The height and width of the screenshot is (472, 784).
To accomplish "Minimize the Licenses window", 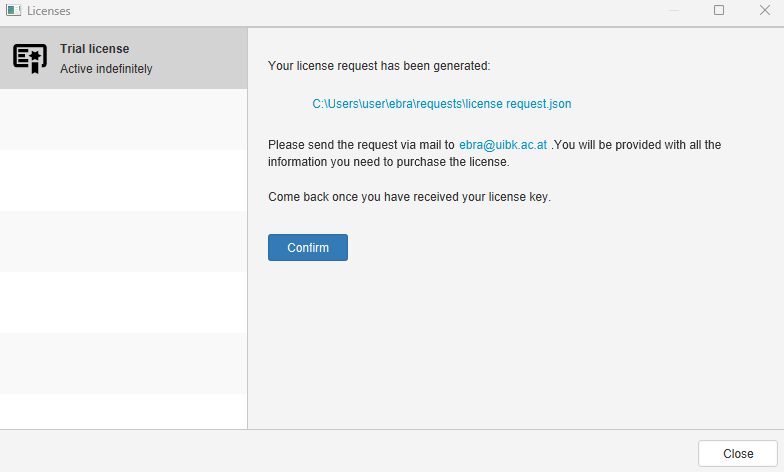I will [673, 10].
